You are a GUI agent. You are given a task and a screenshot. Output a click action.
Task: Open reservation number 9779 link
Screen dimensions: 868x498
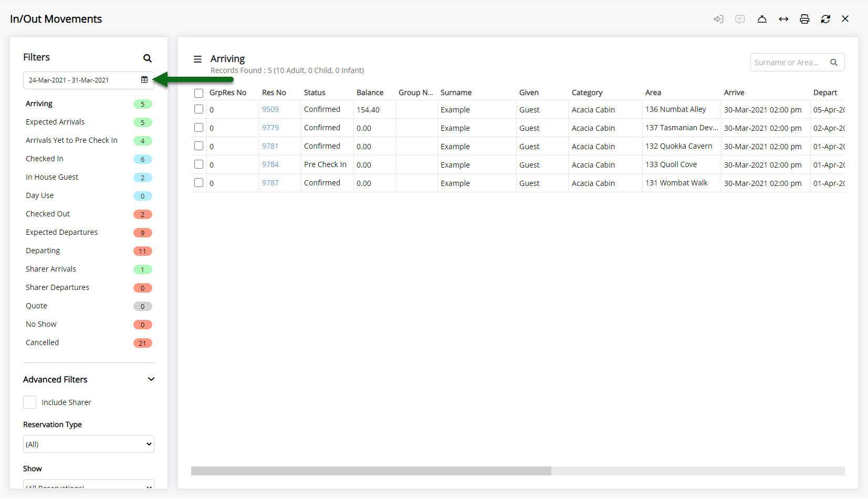(x=270, y=128)
